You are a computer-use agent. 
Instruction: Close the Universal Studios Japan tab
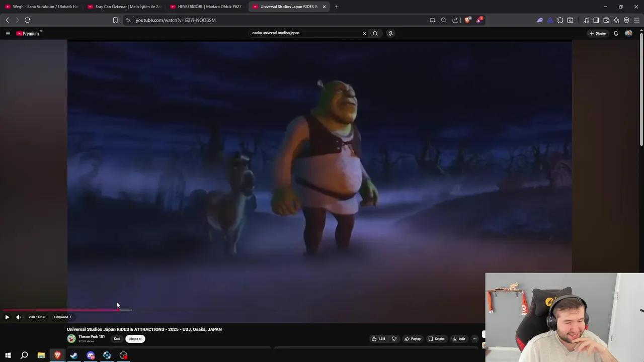(324, 7)
